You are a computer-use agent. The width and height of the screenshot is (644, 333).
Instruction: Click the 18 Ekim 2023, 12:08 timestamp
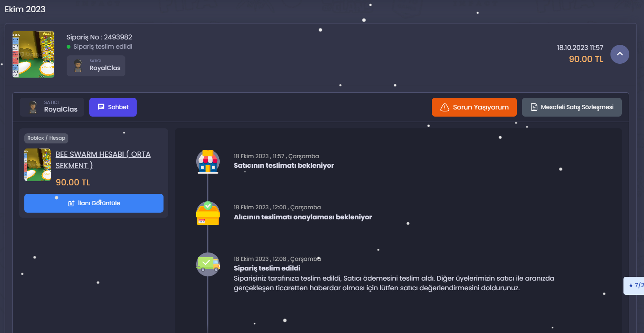click(x=277, y=259)
